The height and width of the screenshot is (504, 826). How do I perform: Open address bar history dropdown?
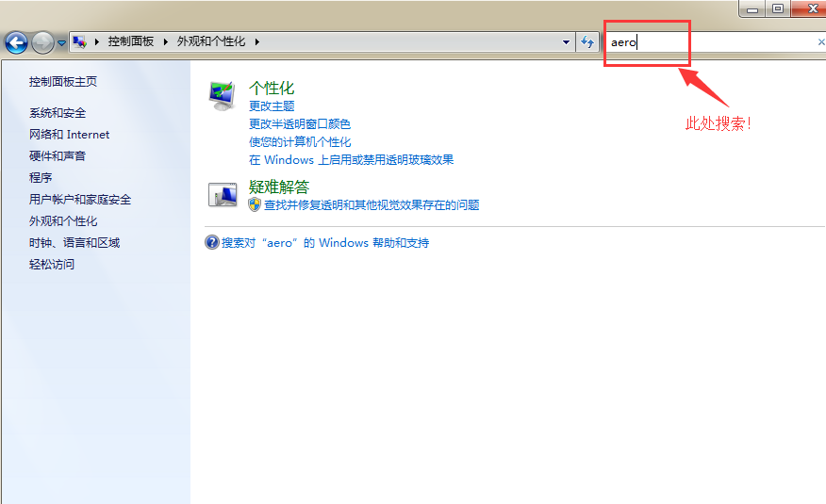point(566,42)
